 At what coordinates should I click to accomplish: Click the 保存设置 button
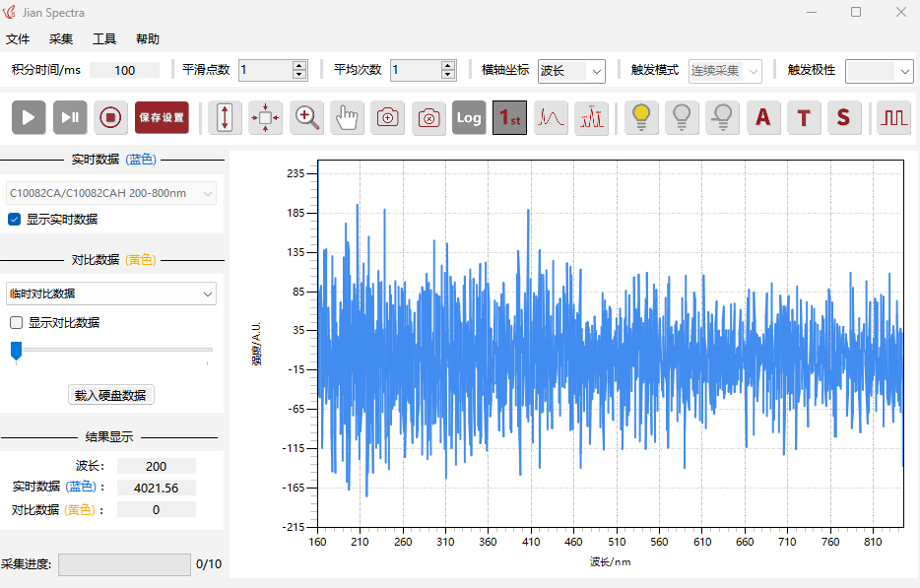coord(162,117)
